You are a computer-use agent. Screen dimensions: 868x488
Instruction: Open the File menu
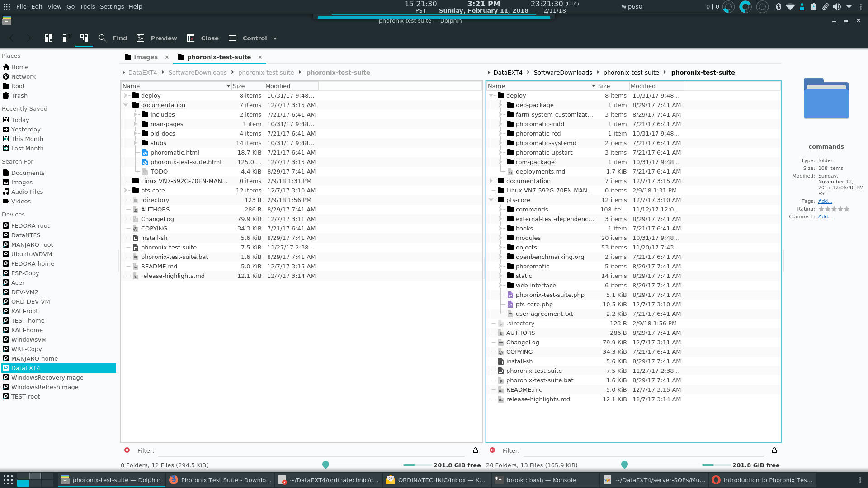[x=21, y=6]
